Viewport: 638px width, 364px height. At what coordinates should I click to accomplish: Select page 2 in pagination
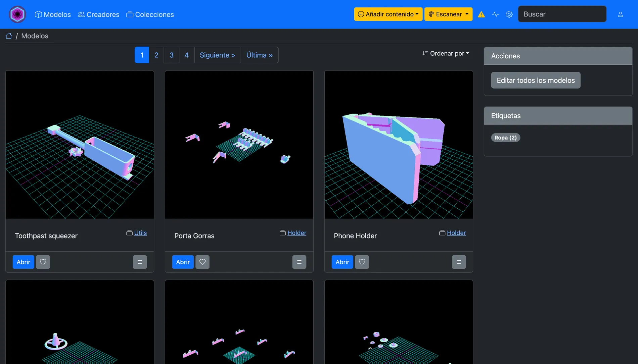pos(156,55)
